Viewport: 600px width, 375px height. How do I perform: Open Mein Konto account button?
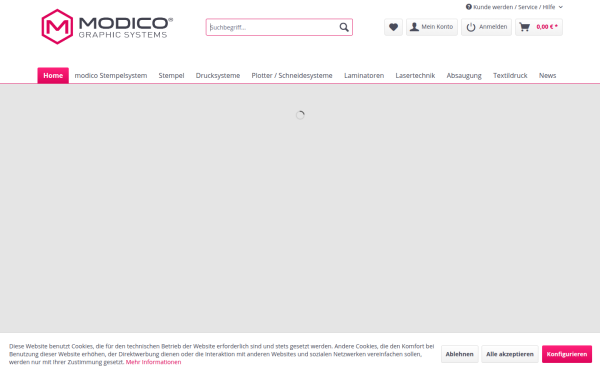pos(432,27)
